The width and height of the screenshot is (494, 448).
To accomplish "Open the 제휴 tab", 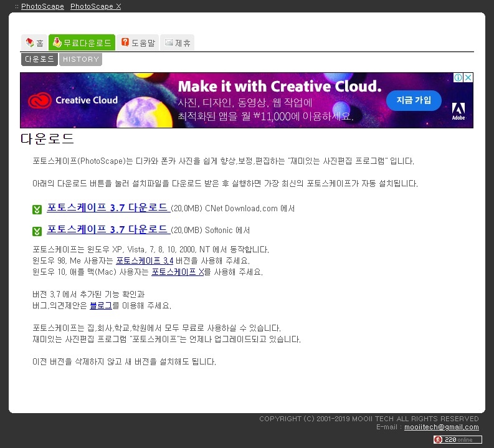I will pyautogui.click(x=178, y=42).
